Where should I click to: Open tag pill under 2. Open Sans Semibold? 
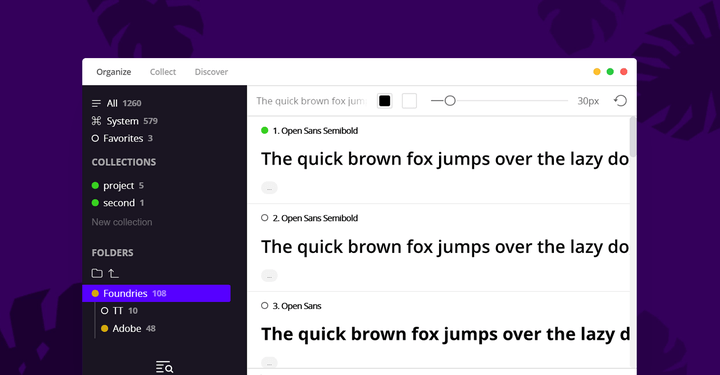click(269, 275)
